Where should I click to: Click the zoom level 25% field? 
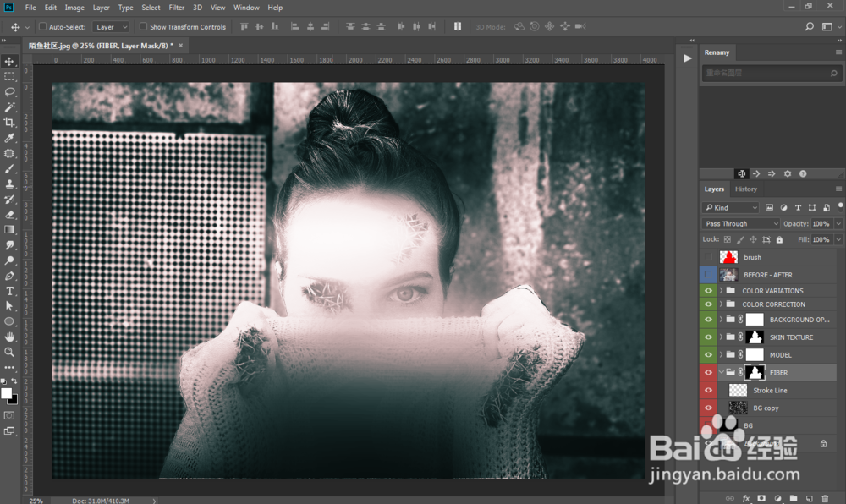36,501
